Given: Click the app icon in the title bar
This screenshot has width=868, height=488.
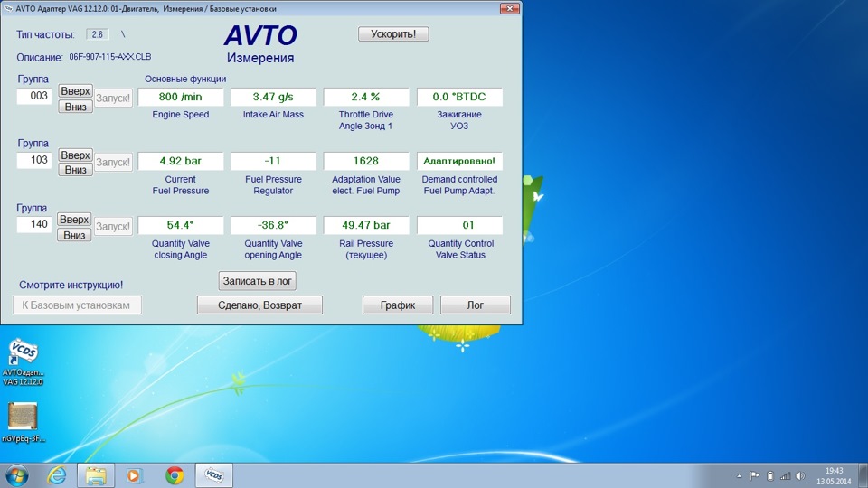Looking at the screenshot, I should (x=8, y=8).
